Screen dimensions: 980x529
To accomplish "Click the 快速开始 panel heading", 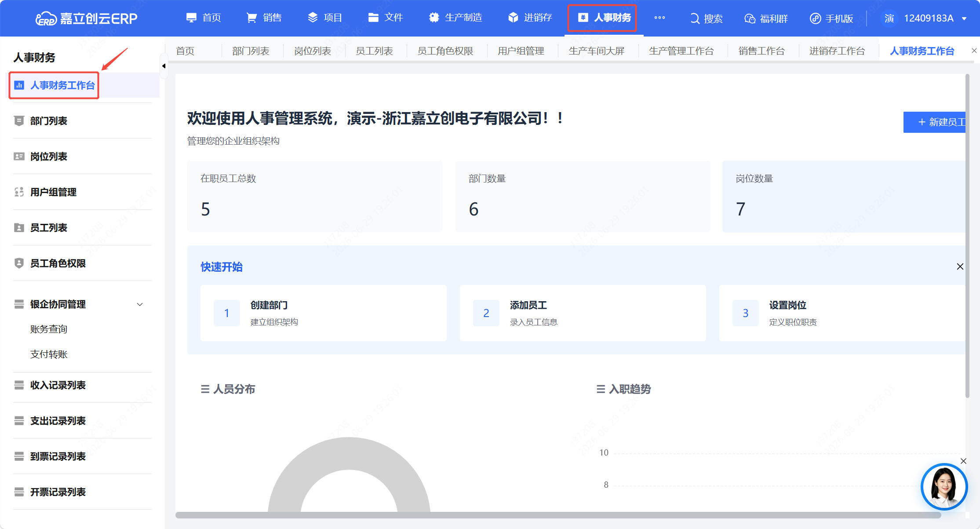I will pos(222,267).
